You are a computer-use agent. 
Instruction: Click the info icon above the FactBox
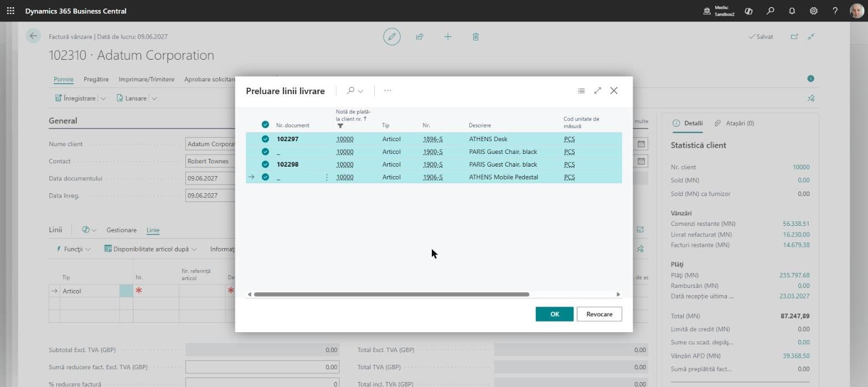pyautogui.click(x=810, y=79)
